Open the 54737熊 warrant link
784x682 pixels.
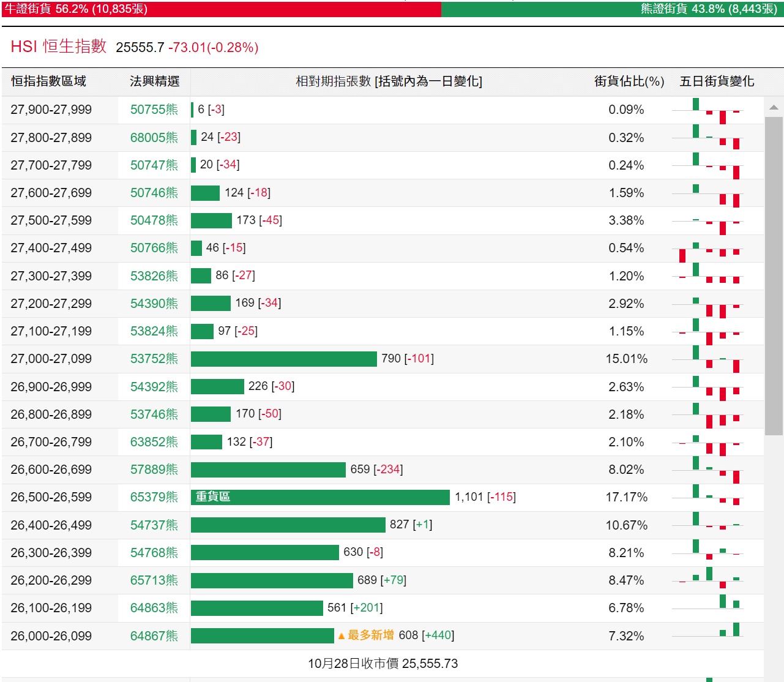click(x=154, y=525)
